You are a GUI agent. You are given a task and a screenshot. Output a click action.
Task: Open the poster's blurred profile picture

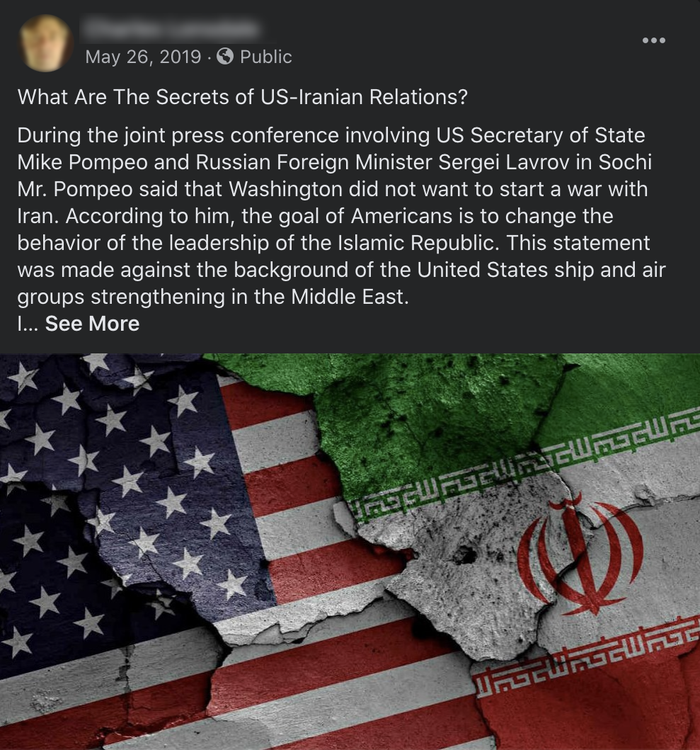45,43
